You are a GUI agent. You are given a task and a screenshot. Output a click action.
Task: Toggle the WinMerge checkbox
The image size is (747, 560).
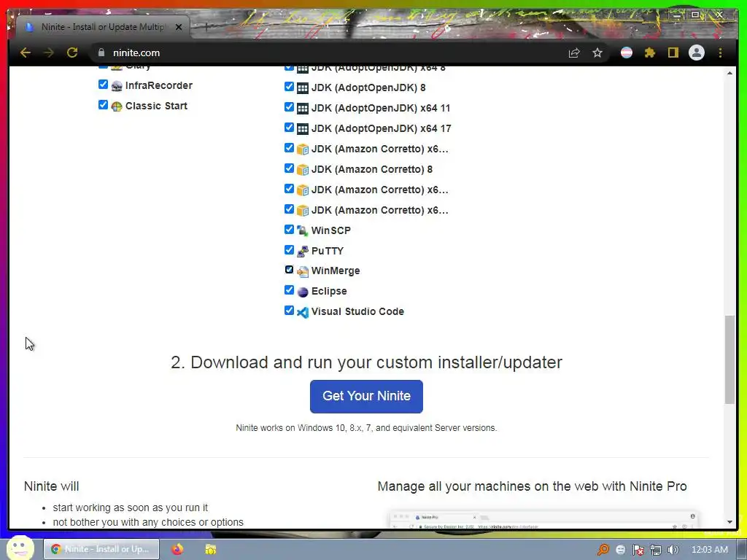(x=289, y=270)
